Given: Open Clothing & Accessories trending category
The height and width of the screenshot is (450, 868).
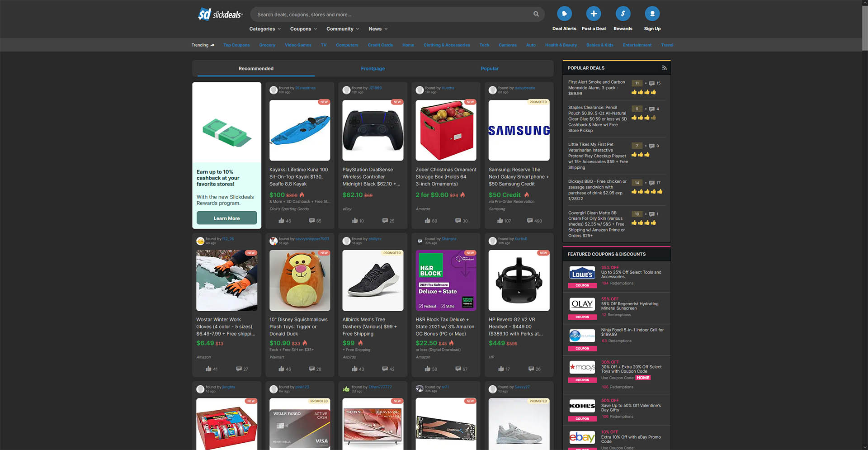Looking at the screenshot, I should pyautogui.click(x=447, y=45).
